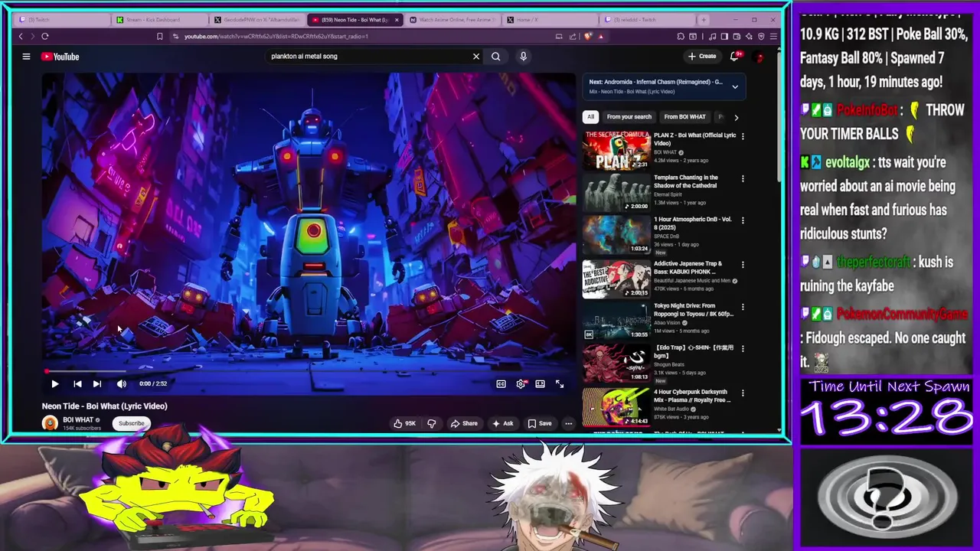Switch to the Home / X tab
Viewport: 980px width, 551px height.
547,20
